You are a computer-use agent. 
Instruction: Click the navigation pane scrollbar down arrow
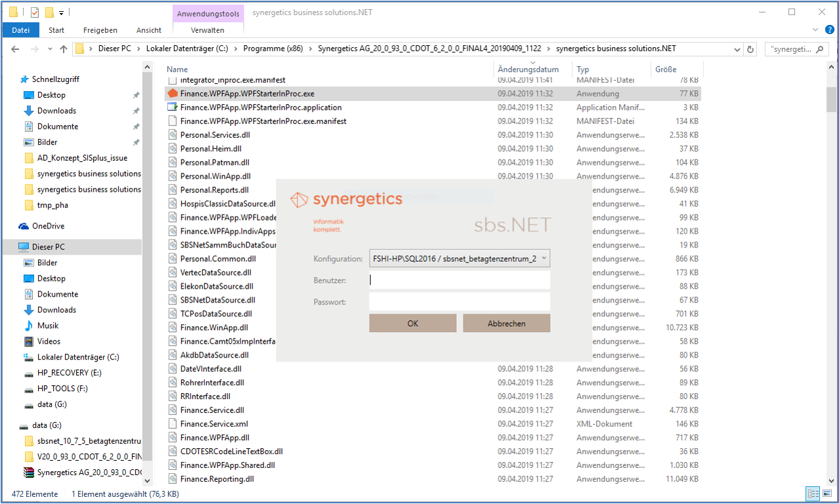pos(147,480)
